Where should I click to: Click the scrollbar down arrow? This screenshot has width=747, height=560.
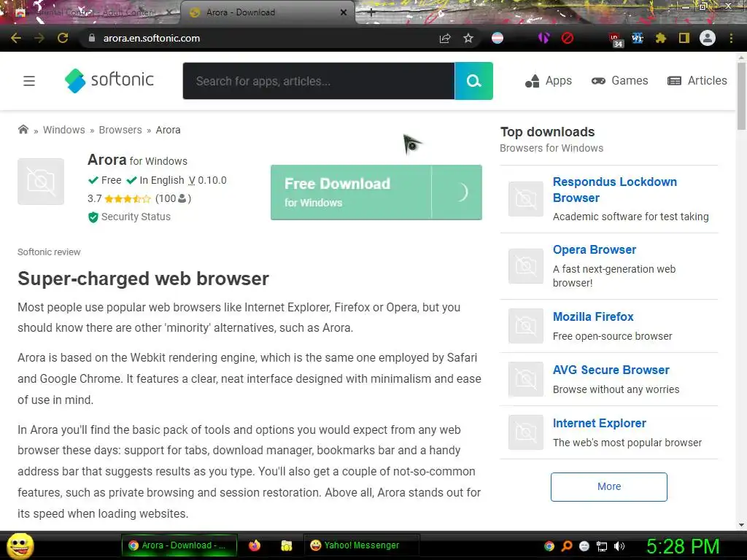tap(741, 525)
